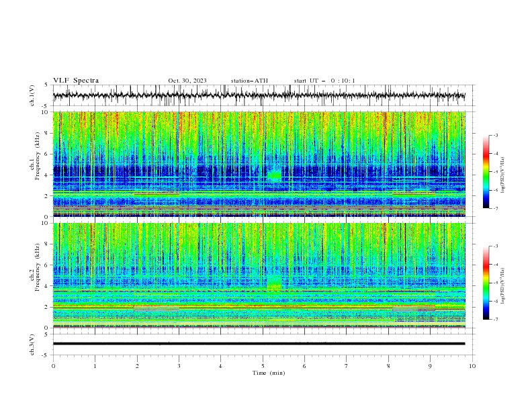532x411 pixels.
Task: Click the date text "Oct. 30, 2023"
Action: 187,81
